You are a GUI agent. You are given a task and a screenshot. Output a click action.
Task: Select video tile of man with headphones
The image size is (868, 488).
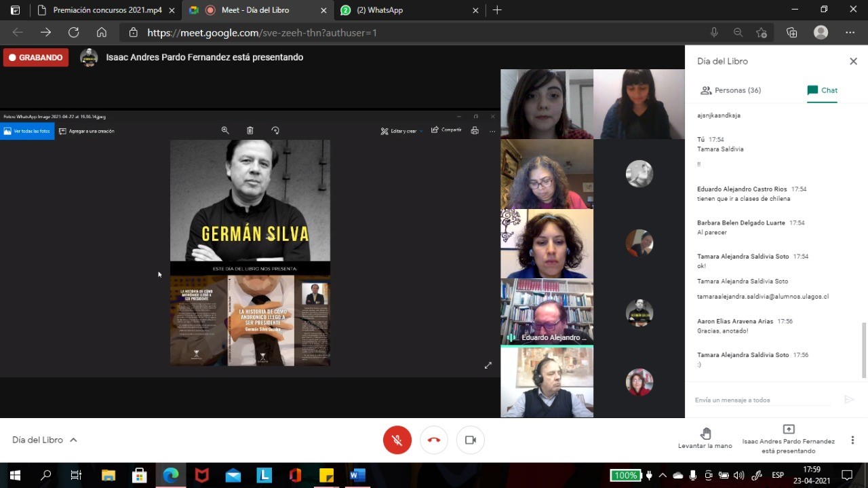pyautogui.click(x=547, y=381)
